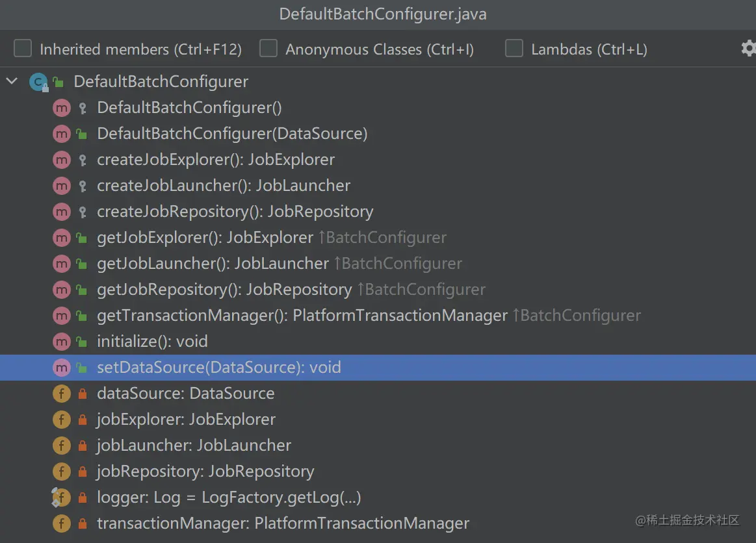Select the DefaultBatchConfigurer class row
The height and width of the screenshot is (543, 756).
[378, 81]
